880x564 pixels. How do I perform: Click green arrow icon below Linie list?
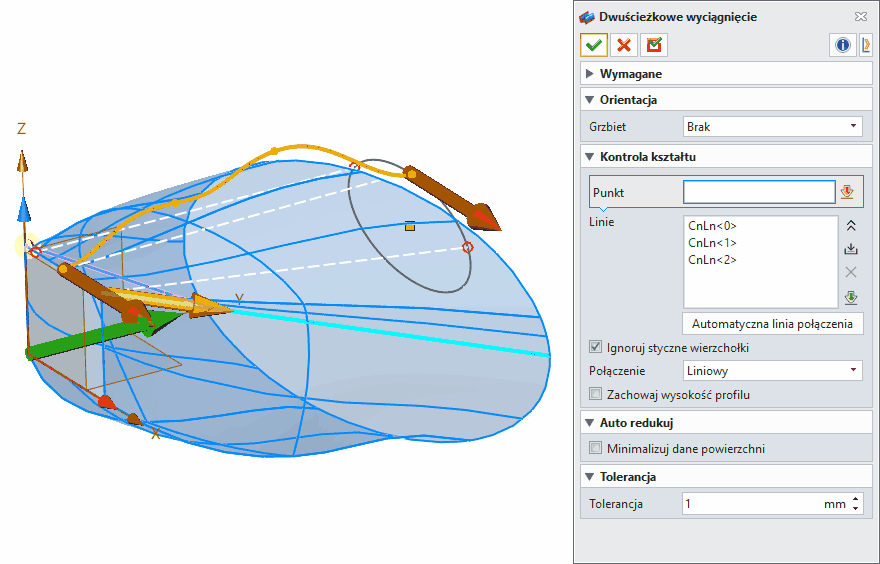851,297
